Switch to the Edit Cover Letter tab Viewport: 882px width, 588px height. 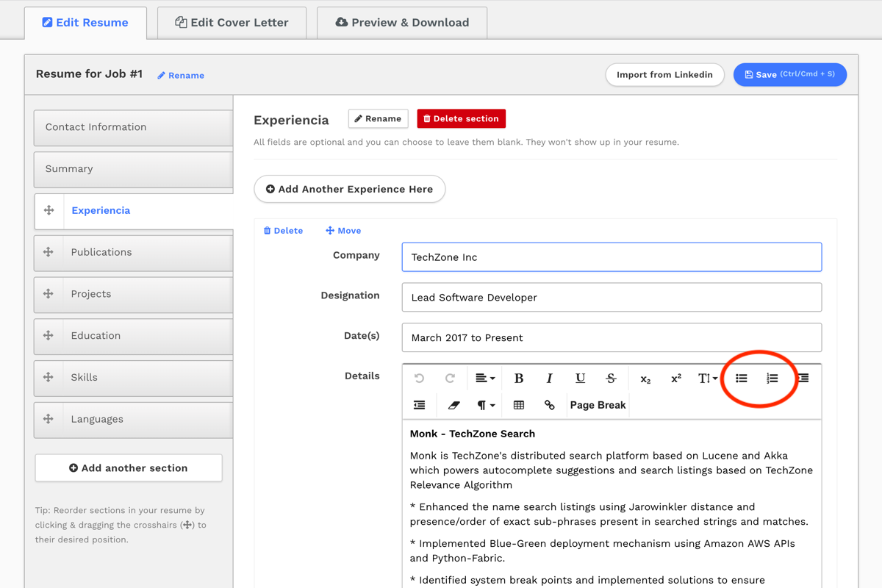pyautogui.click(x=231, y=23)
